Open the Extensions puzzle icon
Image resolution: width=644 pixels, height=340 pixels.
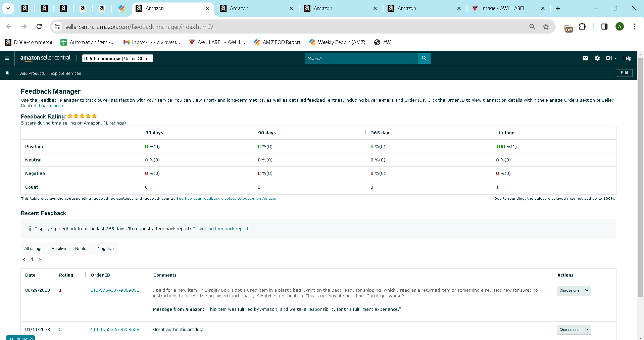[583, 27]
